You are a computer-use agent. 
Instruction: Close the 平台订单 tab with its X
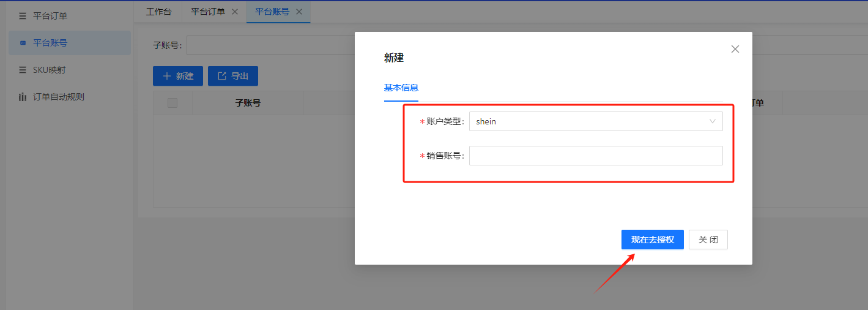tap(235, 12)
